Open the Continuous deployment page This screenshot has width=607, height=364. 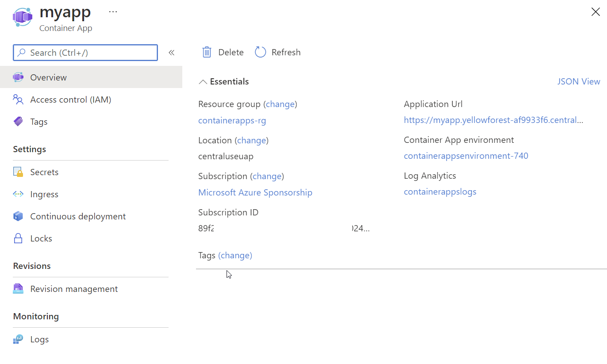[x=78, y=216]
